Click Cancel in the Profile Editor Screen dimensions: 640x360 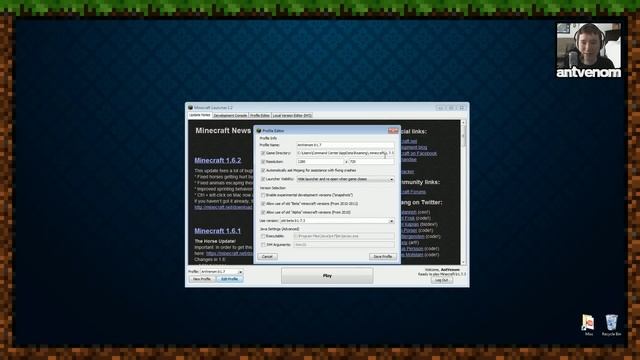(267, 256)
